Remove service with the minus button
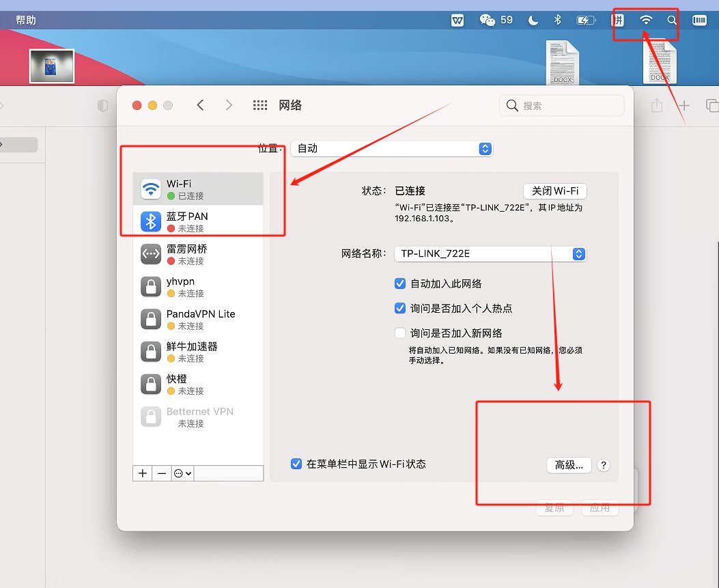The width and height of the screenshot is (719, 588). pyautogui.click(x=161, y=473)
